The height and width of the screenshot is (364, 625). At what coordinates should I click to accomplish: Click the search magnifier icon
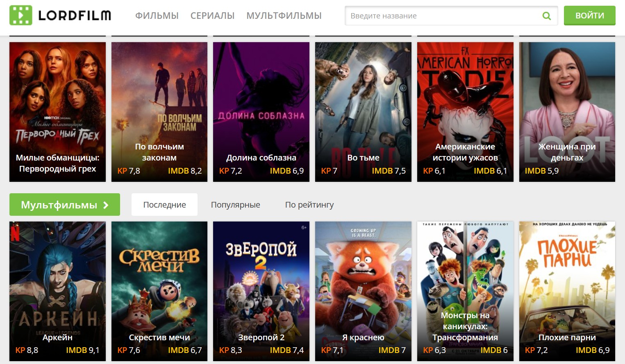click(546, 16)
